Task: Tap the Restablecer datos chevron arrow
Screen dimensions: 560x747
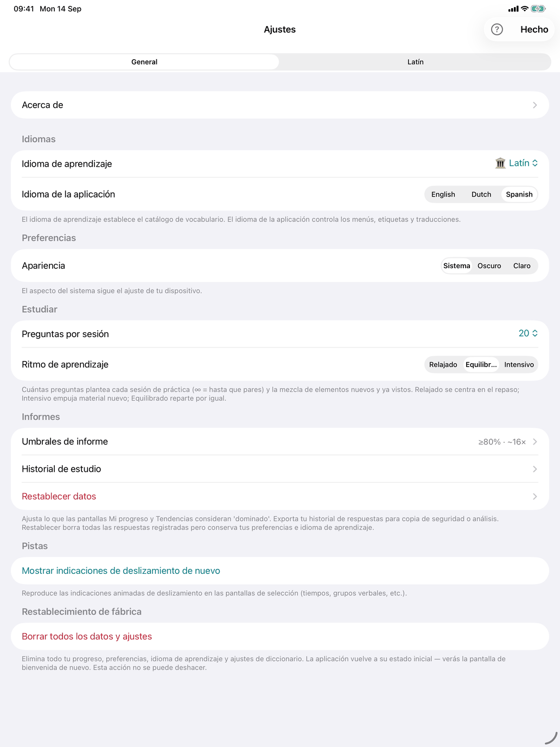Action: [x=534, y=497]
